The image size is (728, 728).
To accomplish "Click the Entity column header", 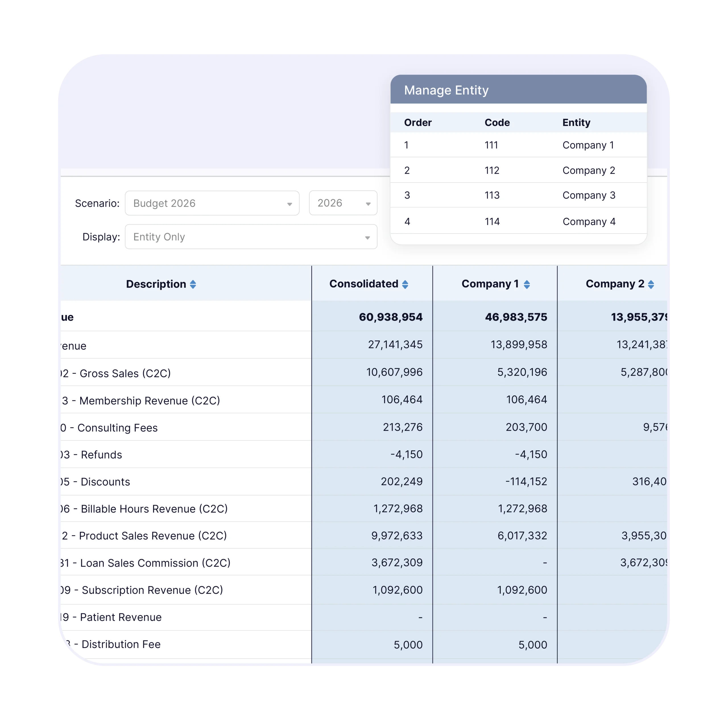I will (x=576, y=123).
